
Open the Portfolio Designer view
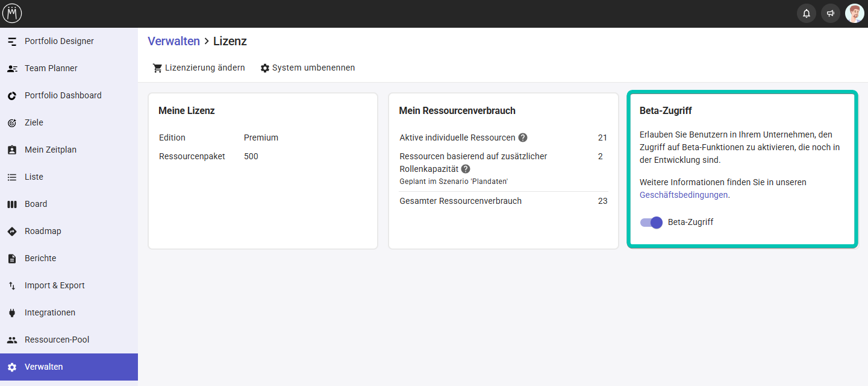(58, 41)
